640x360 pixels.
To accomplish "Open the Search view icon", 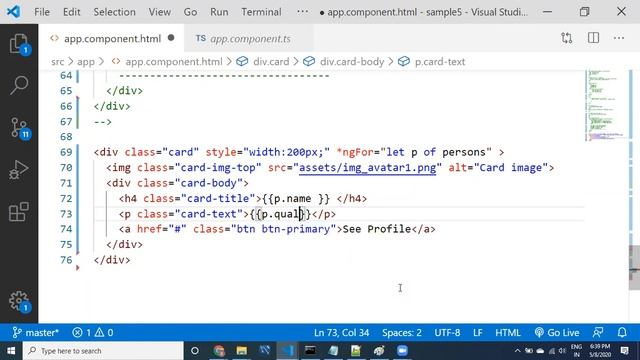I will (19, 85).
